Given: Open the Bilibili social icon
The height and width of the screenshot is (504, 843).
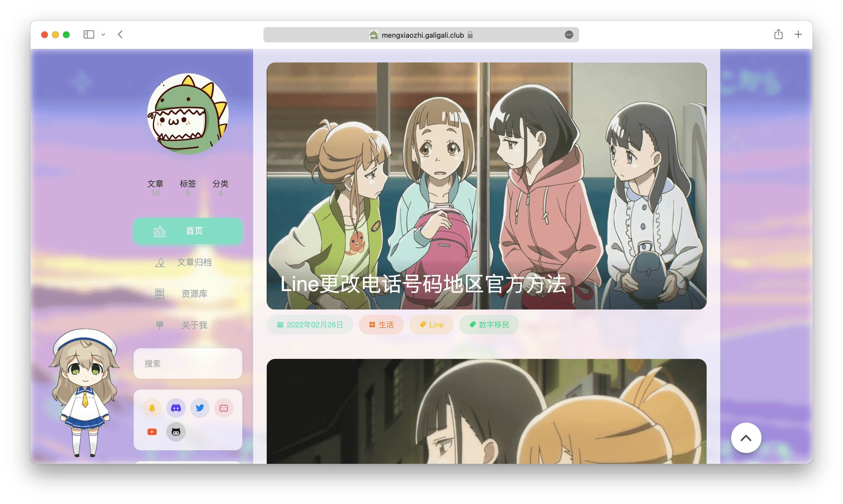Looking at the screenshot, I should (223, 408).
